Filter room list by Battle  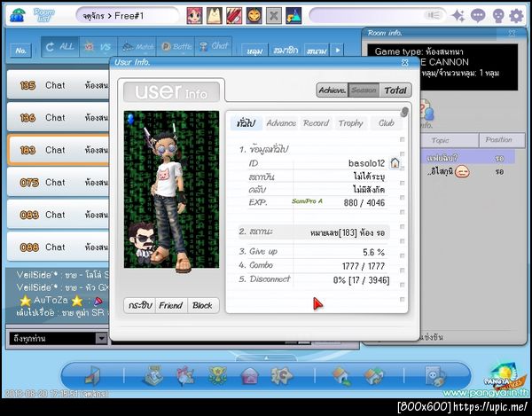tap(176, 46)
